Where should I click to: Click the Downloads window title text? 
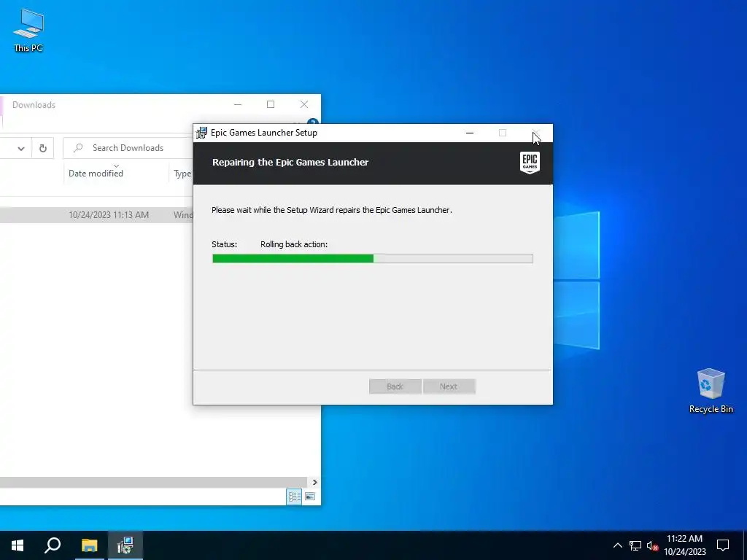point(34,105)
